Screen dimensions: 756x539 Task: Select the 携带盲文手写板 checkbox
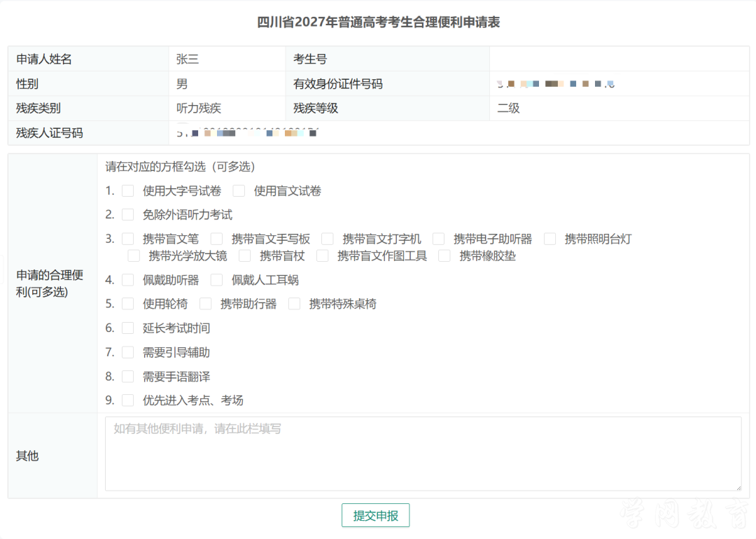(216, 239)
